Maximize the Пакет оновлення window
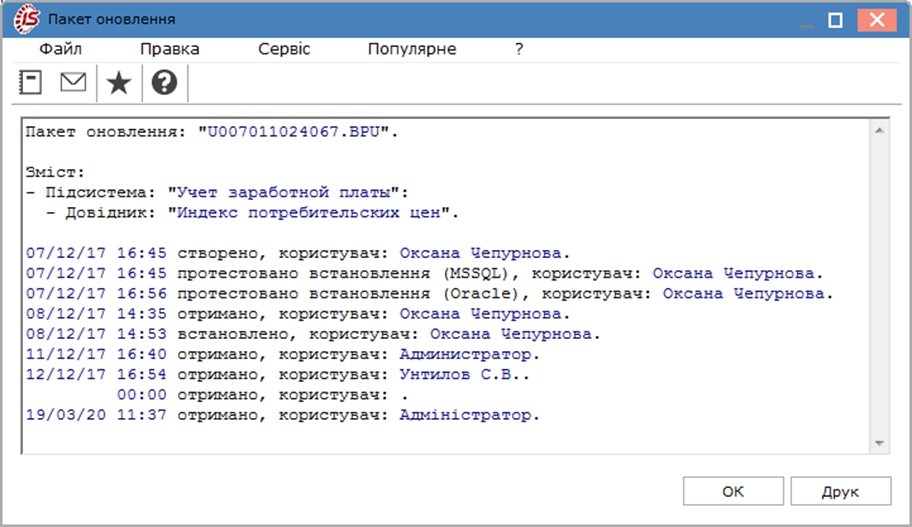This screenshot has width=912, height=527. click(835, 20)
